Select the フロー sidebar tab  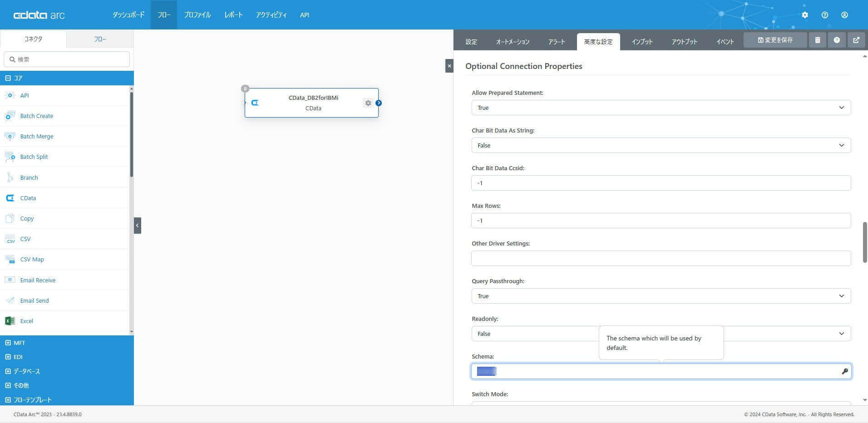point(100,39)
